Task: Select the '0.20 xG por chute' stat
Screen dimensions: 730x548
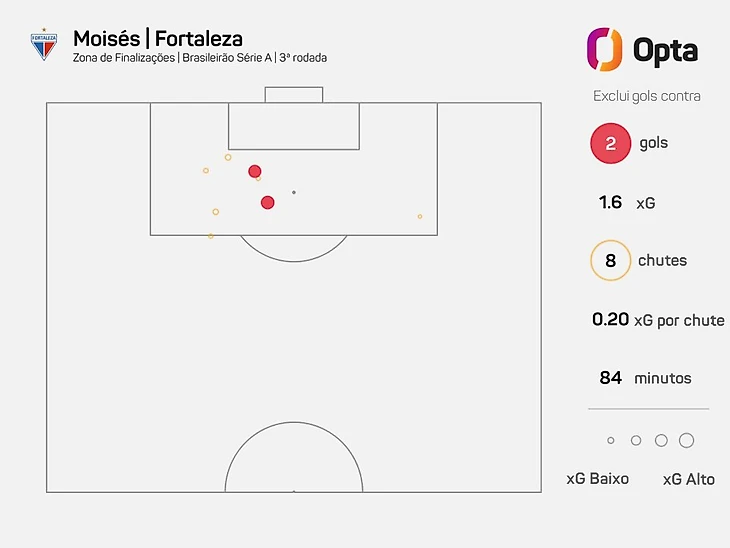Action: [x=658, y=320]
